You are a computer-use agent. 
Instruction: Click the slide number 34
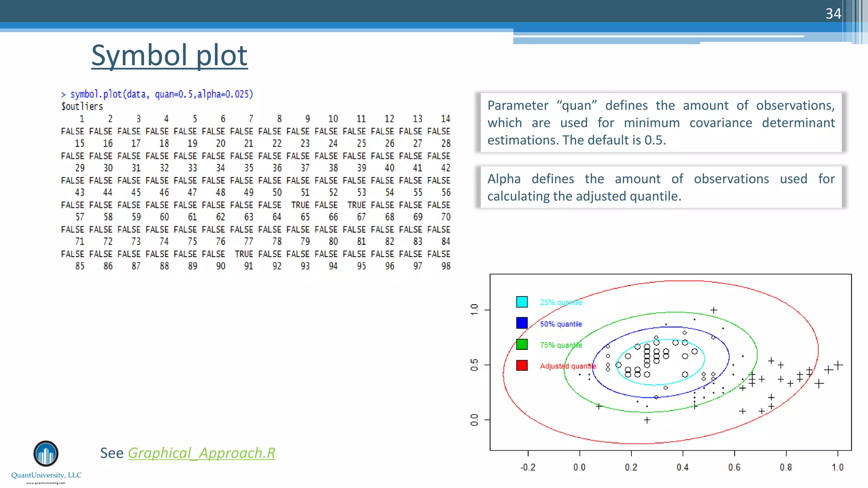pos(833,14)
